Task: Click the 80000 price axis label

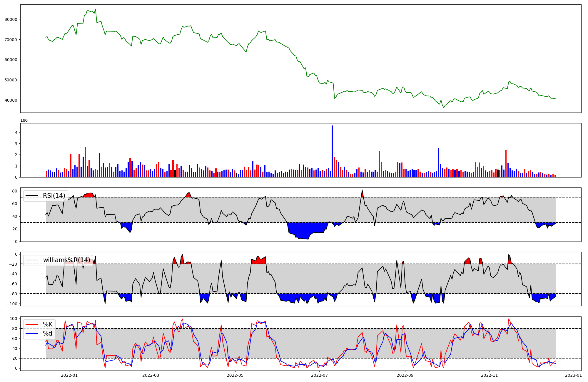Action: point(11,19)
